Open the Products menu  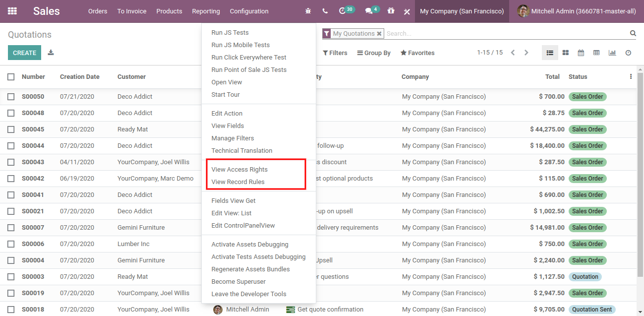click(x=169, y=11)
